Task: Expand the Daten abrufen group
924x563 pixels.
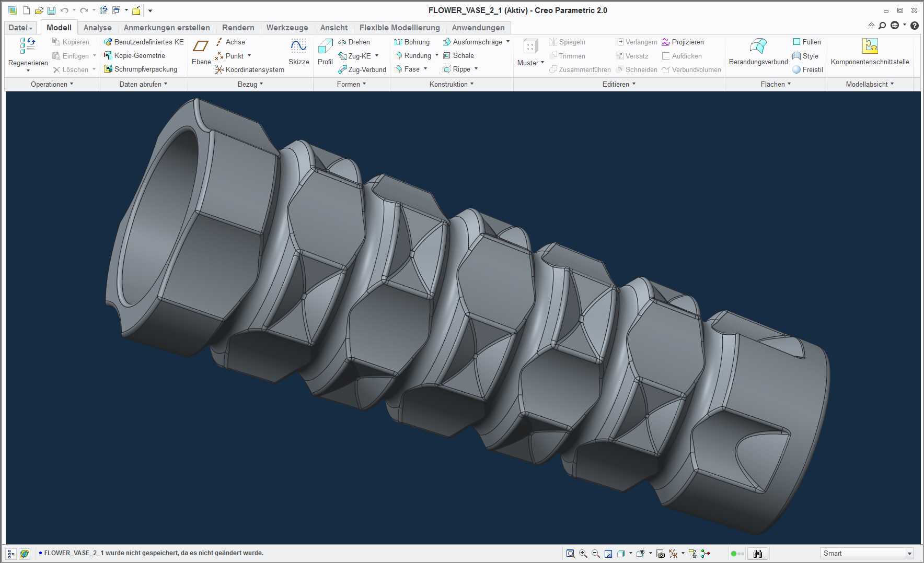Action: pos(143,84)
